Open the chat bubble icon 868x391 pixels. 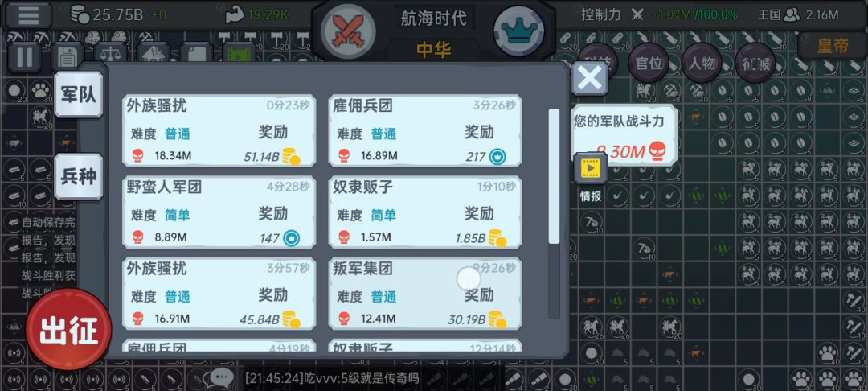coord(222,378)
